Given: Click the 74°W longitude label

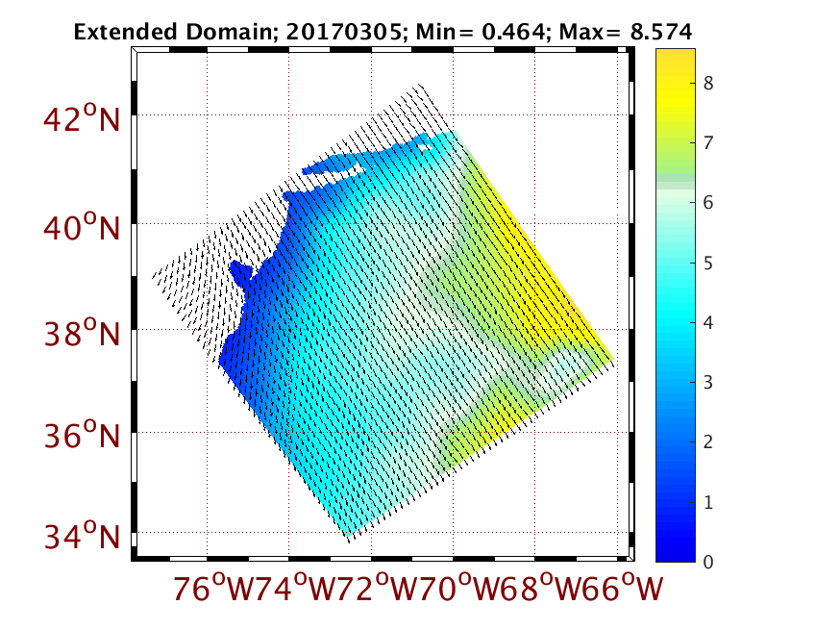Looking at the screenshot, I should [295, 589].
